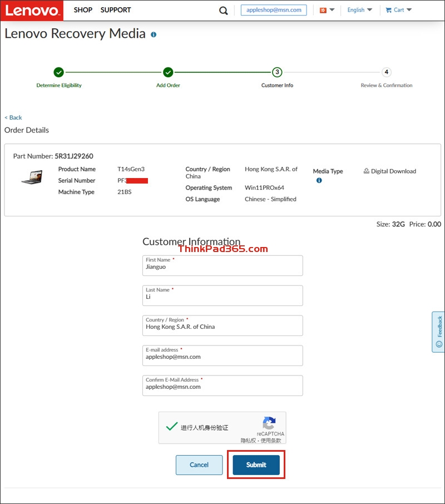Screen dimensions: 445x504
Task: Open the SUPPORT menu
Action: coord(116,10)
